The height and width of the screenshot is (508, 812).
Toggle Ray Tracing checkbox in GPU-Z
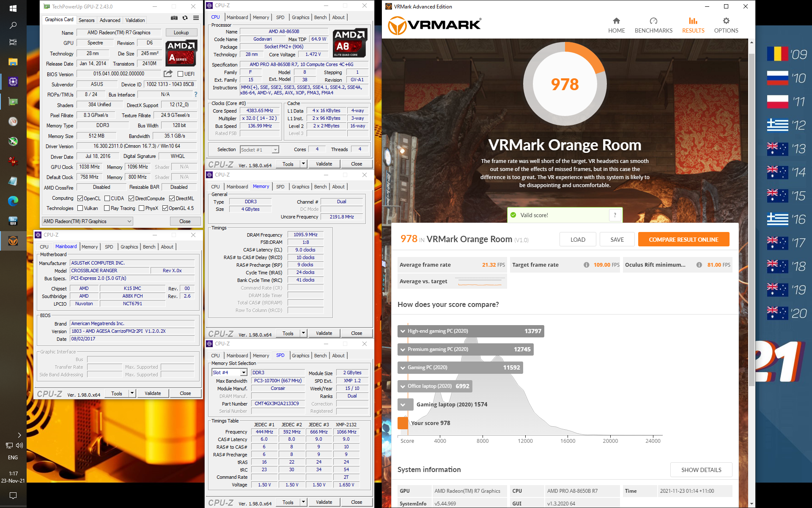click(x=107, y=208)
